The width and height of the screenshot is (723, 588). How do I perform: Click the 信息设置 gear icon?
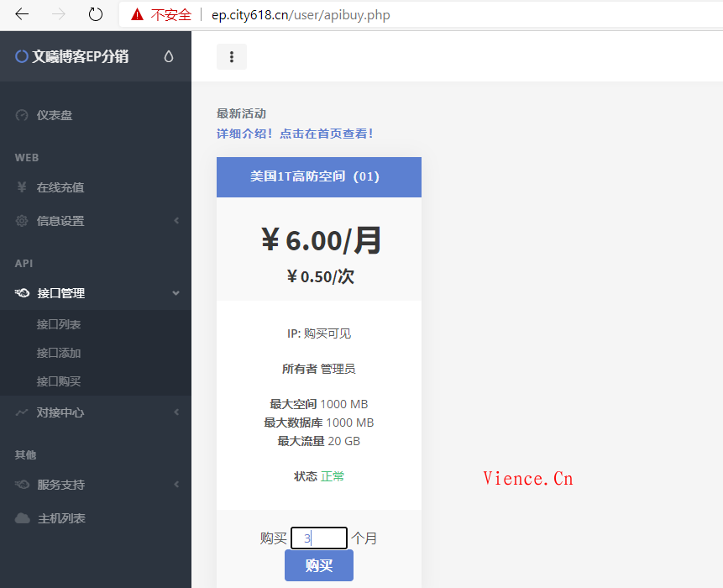(x=20, y=220)
